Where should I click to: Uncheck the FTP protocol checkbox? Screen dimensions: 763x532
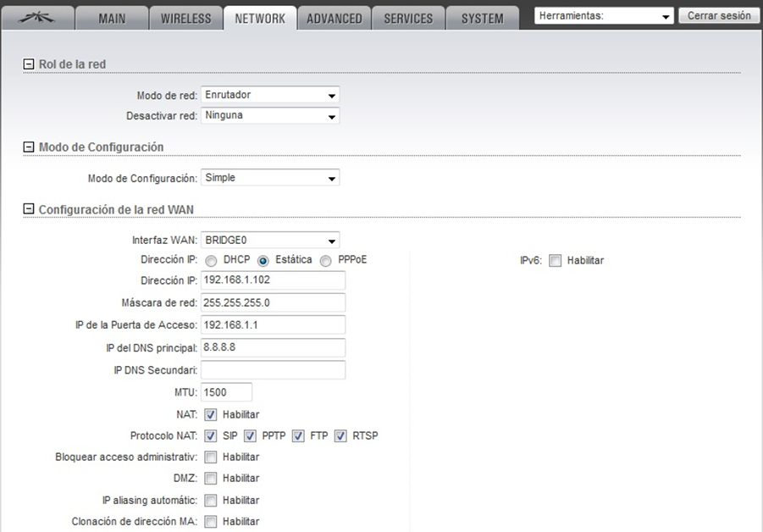coord(298,436)
